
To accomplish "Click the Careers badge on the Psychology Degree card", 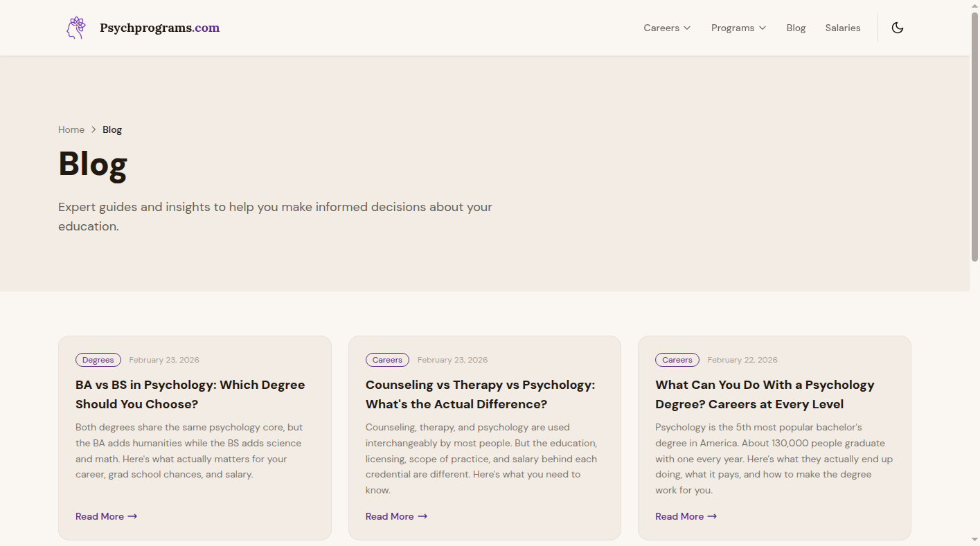I will coord(677,359).
